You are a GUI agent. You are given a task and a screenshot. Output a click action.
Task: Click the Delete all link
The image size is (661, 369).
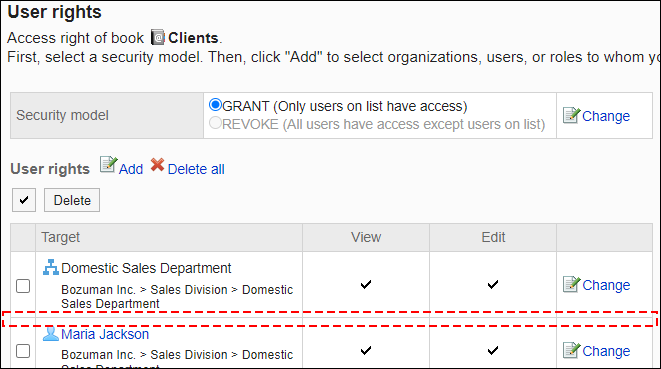(x=196, y=169)
